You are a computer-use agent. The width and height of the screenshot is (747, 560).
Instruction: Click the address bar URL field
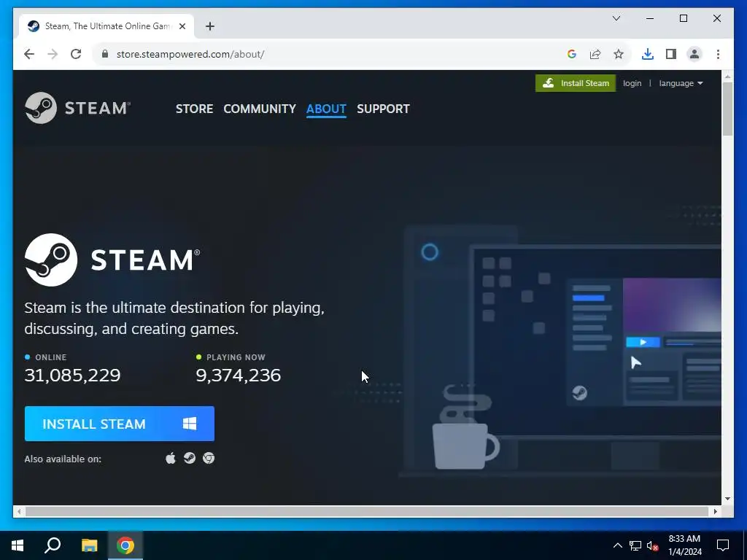(333, 54)
